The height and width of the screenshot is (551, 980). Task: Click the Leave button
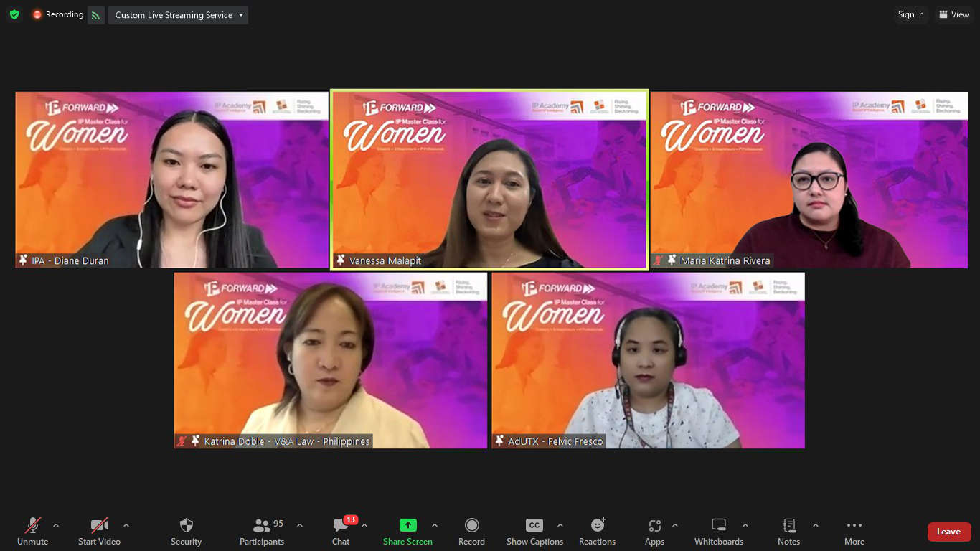click(x=949, y=532)
